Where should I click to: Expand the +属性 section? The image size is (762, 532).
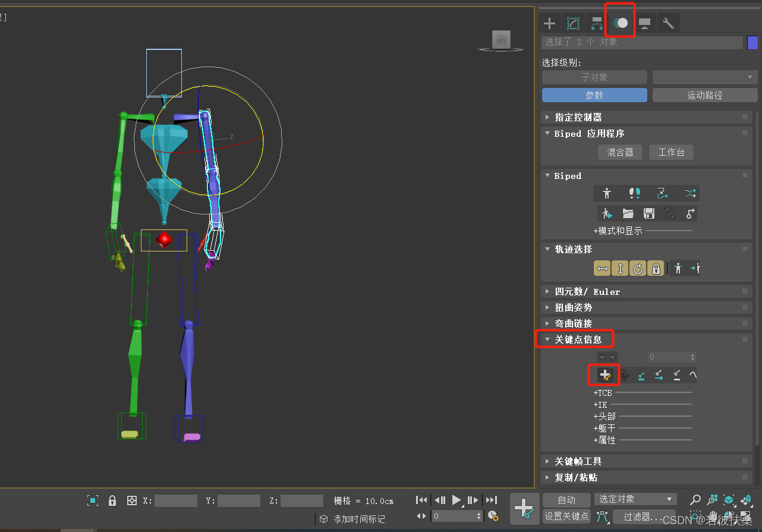tap(604, 440)
